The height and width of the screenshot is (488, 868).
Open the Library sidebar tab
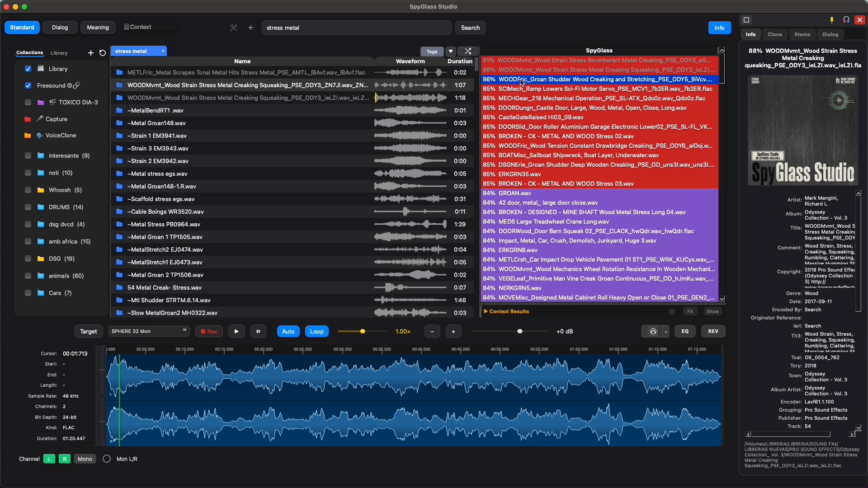[59, 53]
